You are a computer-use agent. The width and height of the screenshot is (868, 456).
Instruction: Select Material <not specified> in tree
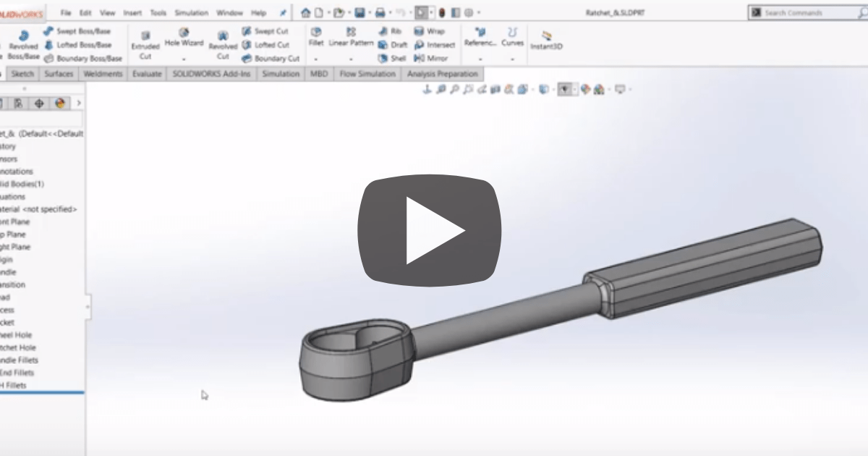[x=39, y=209]
